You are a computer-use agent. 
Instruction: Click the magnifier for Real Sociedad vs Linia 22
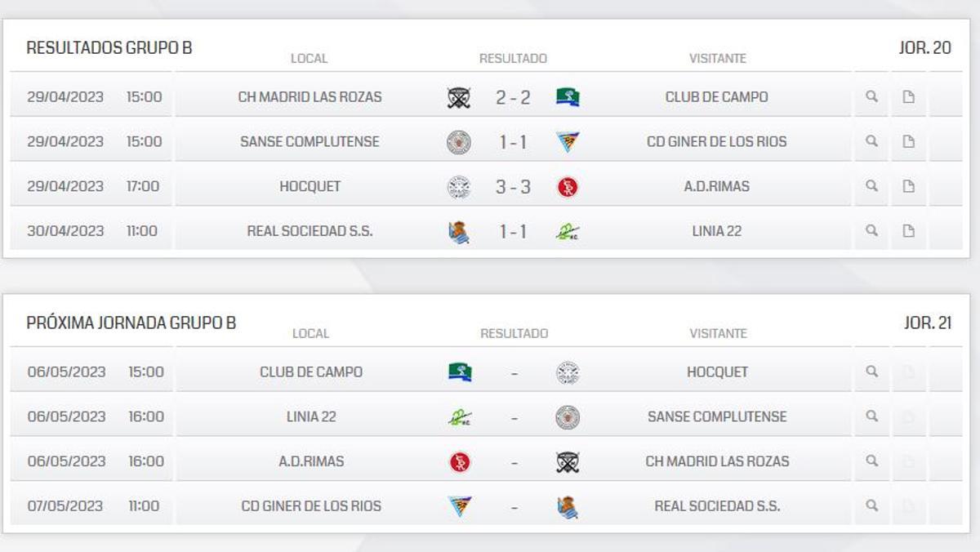click(x=872, y=231)
